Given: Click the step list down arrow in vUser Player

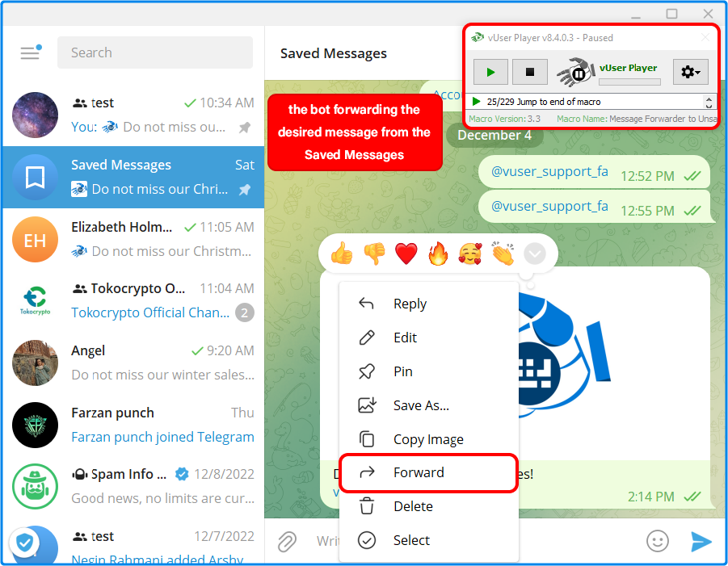Looking at the screenshot, I should point(709,106).
